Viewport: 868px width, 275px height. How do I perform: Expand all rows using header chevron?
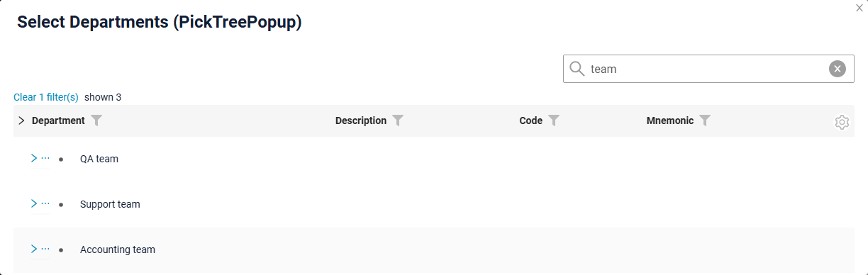tap(21, 120)
